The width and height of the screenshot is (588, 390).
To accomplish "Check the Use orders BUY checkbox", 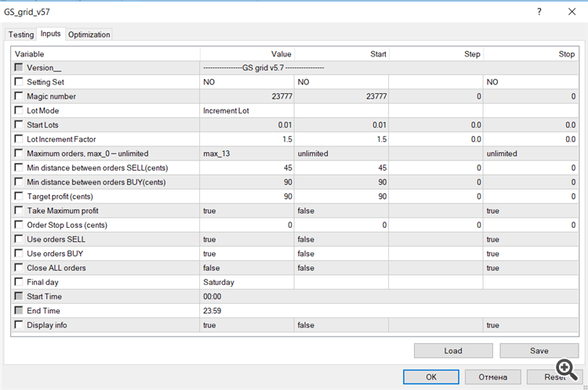I will pyautogui.click(x=18, y=253).
